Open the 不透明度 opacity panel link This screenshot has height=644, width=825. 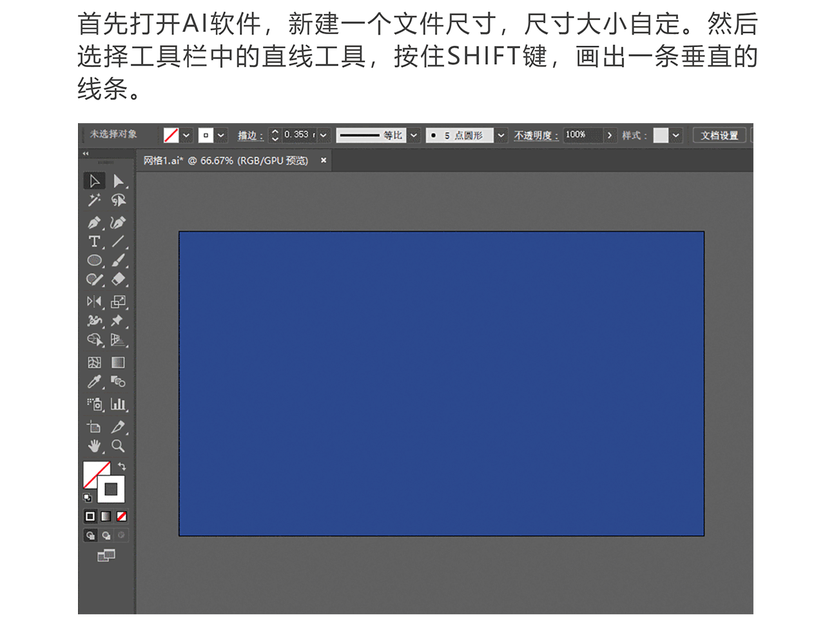tap(536, 135)
